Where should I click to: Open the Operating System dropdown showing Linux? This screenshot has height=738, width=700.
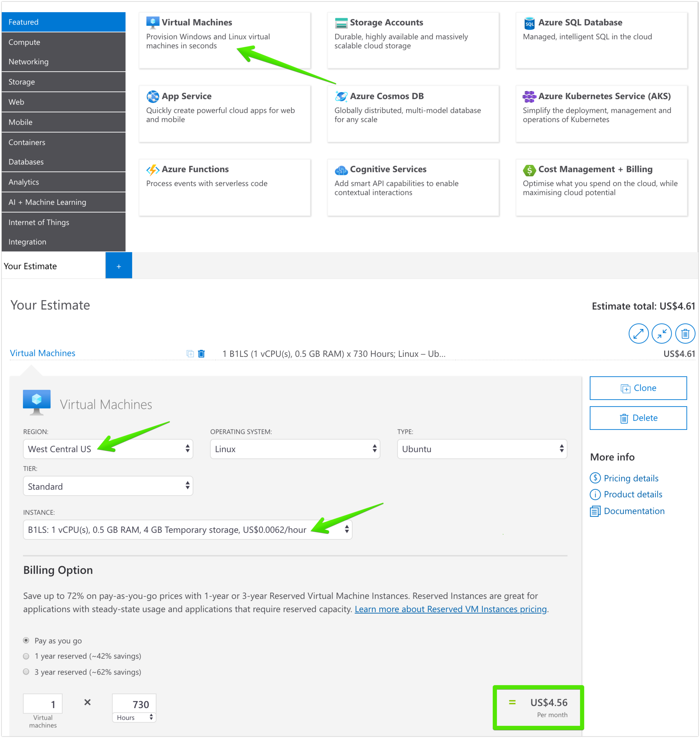pyautogui.click(x=295, y=449)
